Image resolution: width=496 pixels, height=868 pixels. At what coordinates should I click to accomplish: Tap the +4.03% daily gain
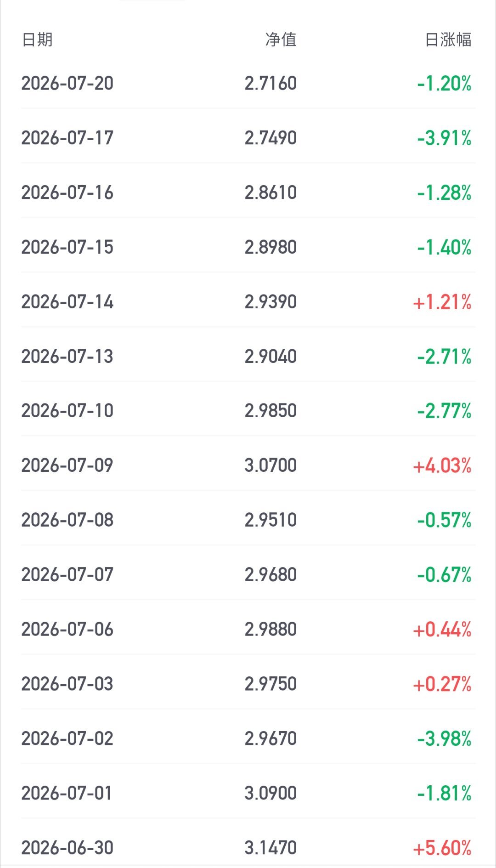click(x=442, y=465)
